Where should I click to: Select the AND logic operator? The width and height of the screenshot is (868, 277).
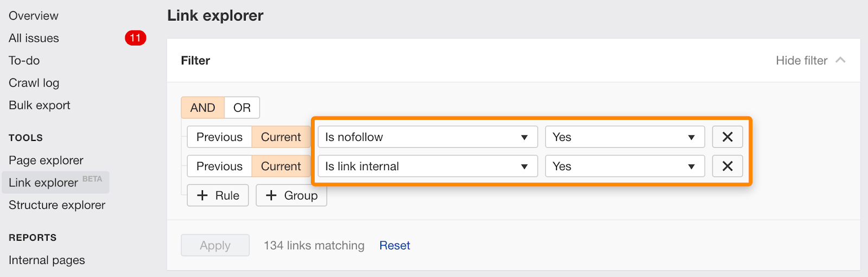coord(203,108)
